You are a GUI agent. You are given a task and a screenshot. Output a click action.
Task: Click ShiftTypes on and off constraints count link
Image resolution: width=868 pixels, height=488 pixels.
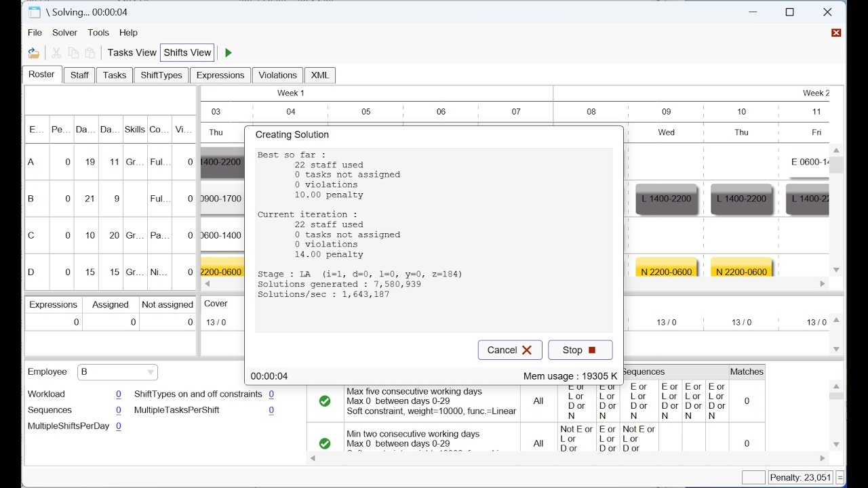coord(271,394)
